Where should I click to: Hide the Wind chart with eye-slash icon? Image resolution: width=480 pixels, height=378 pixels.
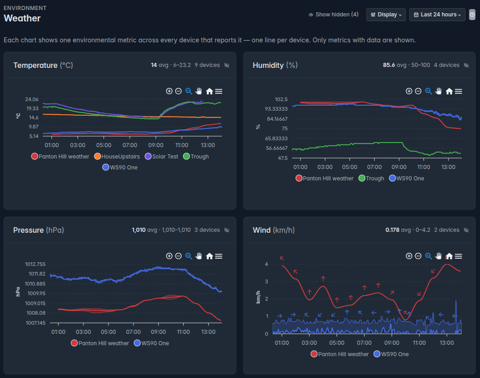point(466,230)
